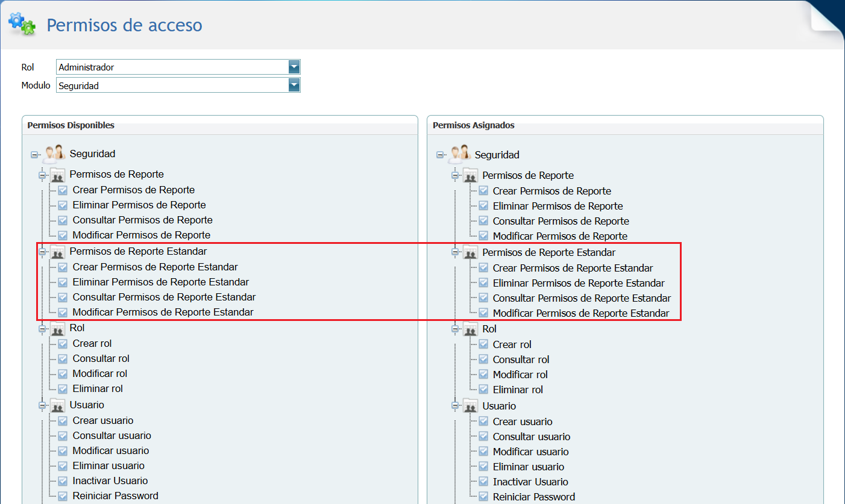Image resolution: width=845 pixels, height=504 pixels.
Task: Click the gears icon beside Permisos de acceso
Action: pos(22,23)
